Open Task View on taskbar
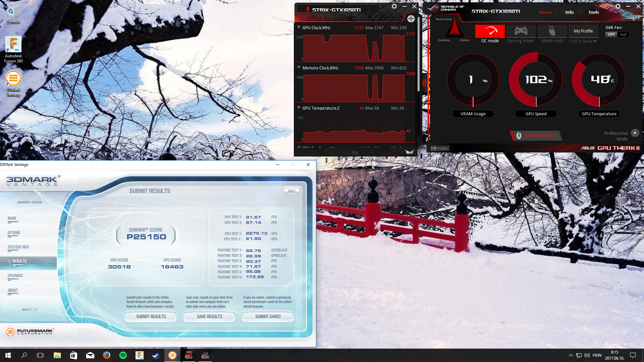 (x=40, y=355)
